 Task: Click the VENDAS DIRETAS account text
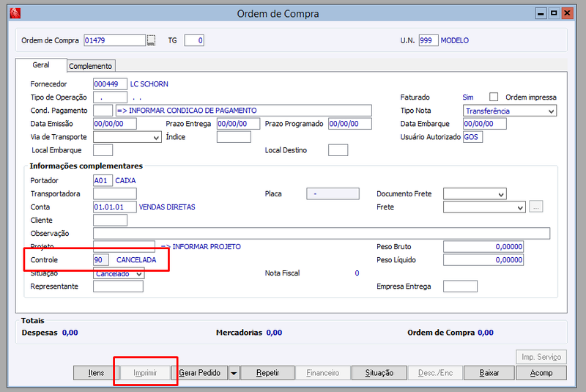(167, 207)
